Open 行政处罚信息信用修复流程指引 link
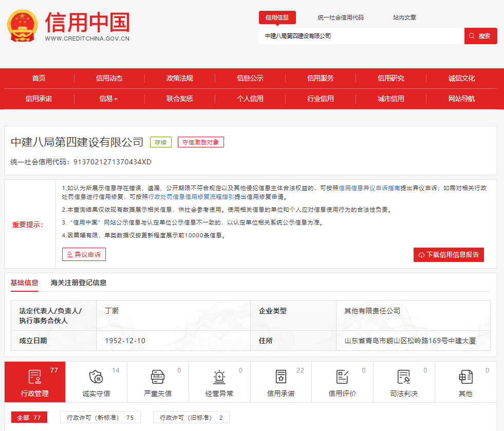504x431 pixels. [191, 197]
